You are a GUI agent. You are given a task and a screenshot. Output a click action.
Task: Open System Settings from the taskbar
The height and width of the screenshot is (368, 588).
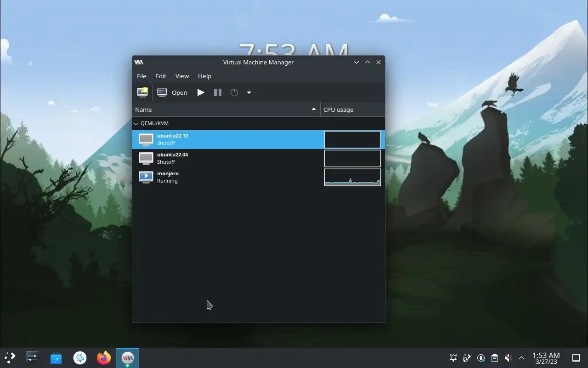[x=32, y=357]
